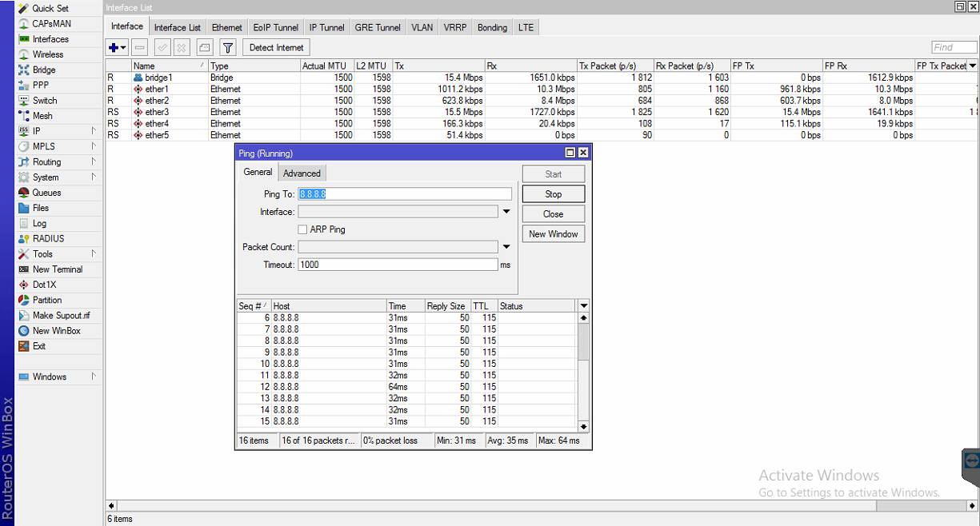Click Exit in sidebar

38,346
